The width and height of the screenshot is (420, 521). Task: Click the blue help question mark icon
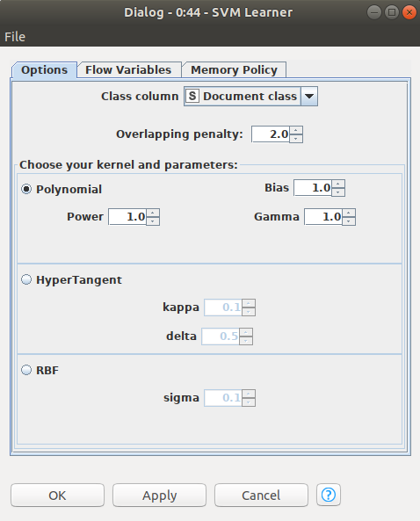coord(329,495)
